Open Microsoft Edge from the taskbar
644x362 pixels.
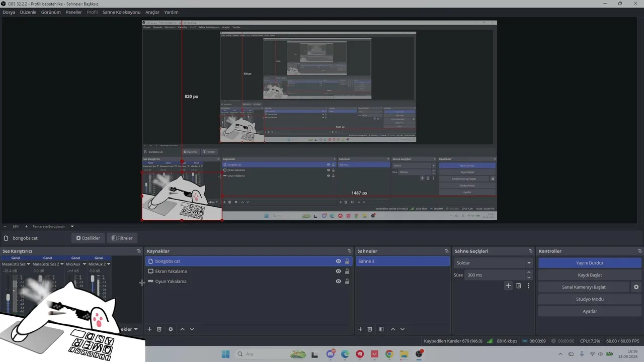(x=345, y=354)
